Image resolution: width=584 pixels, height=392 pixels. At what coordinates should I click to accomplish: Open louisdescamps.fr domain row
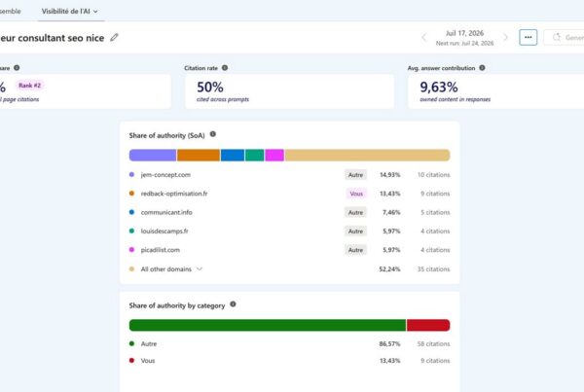[x=289, y=232]
